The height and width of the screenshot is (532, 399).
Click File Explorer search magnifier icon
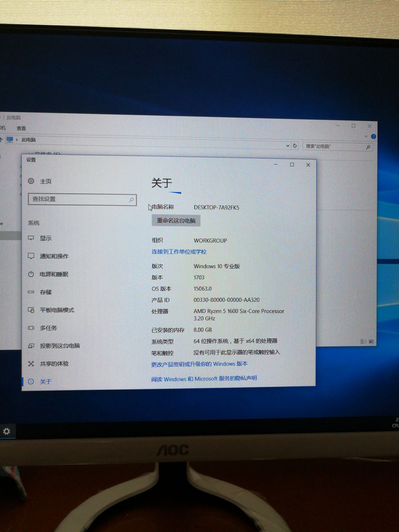click(368, 147)
